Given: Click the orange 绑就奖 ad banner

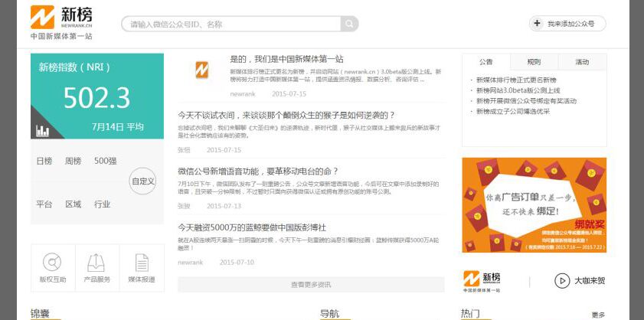Looking at the screenshot, I should click(534, 205).
